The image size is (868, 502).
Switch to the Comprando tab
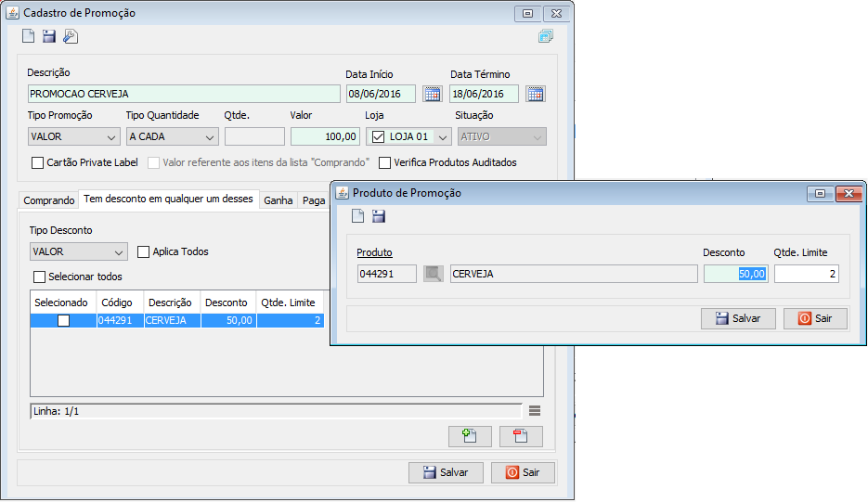pos(48,200)
